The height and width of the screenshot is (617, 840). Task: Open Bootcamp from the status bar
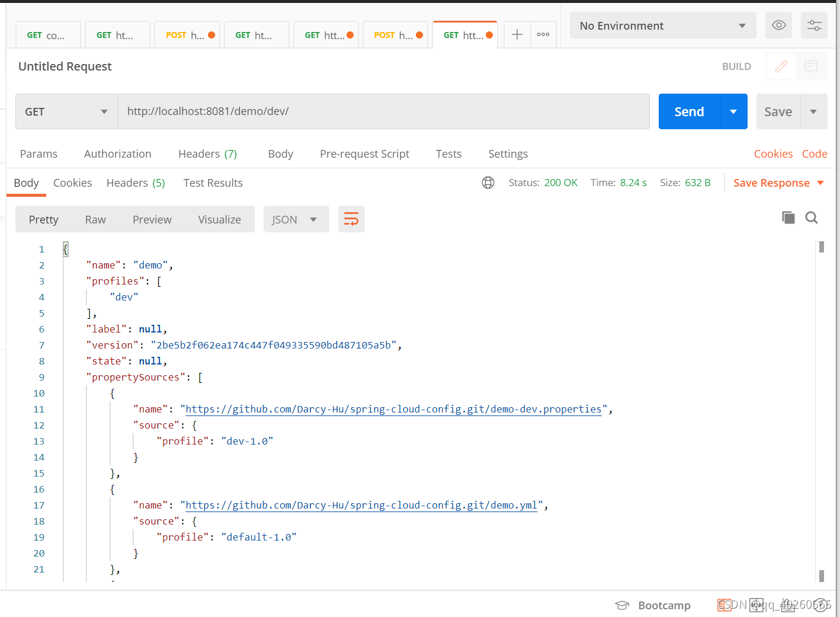653,605
